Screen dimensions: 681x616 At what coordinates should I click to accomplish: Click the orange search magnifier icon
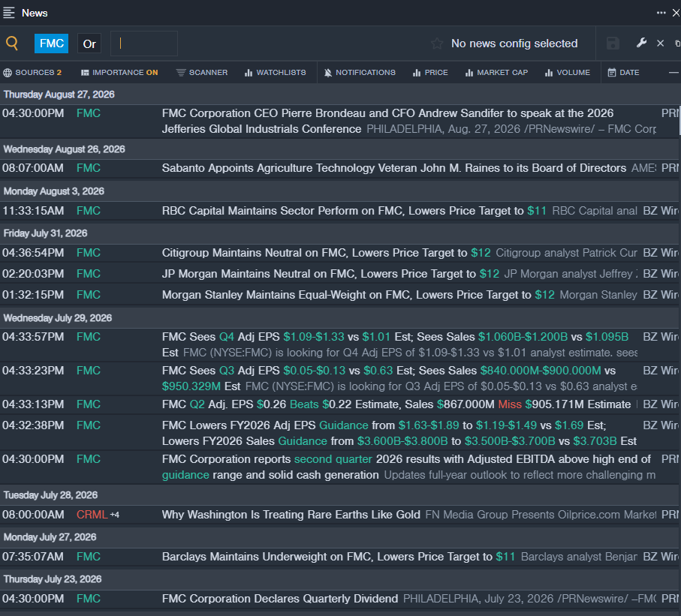click(x=12, y=44)
